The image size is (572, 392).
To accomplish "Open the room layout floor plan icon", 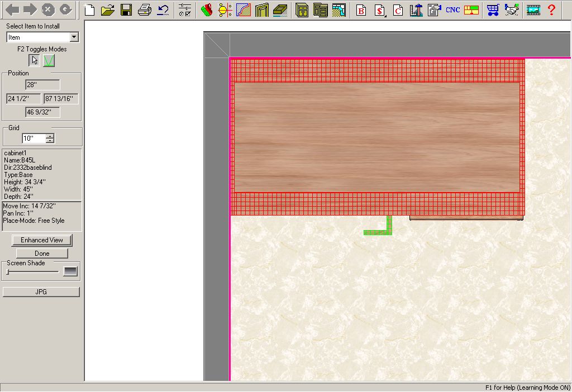I will tap(339, 10).
